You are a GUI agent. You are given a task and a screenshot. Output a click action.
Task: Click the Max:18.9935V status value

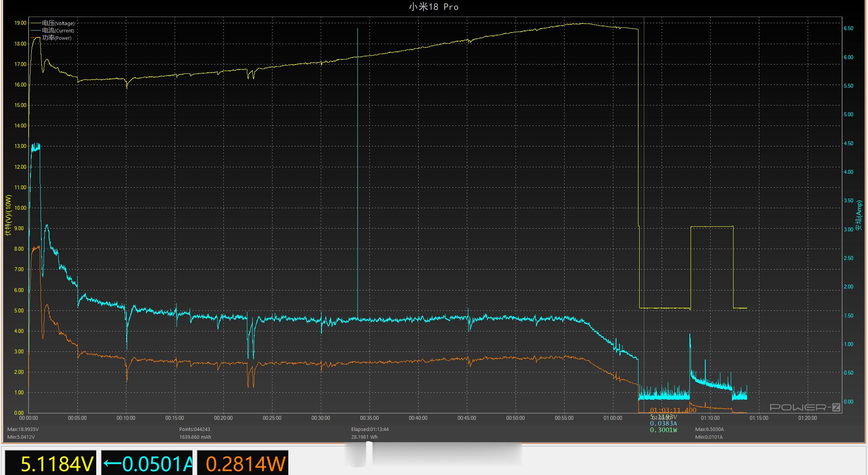click(23, 429)
